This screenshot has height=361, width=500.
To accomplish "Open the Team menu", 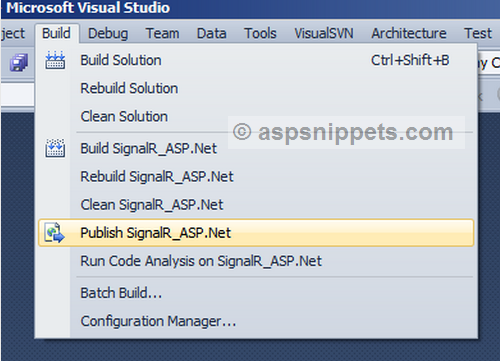I will [x=163, y=33].
